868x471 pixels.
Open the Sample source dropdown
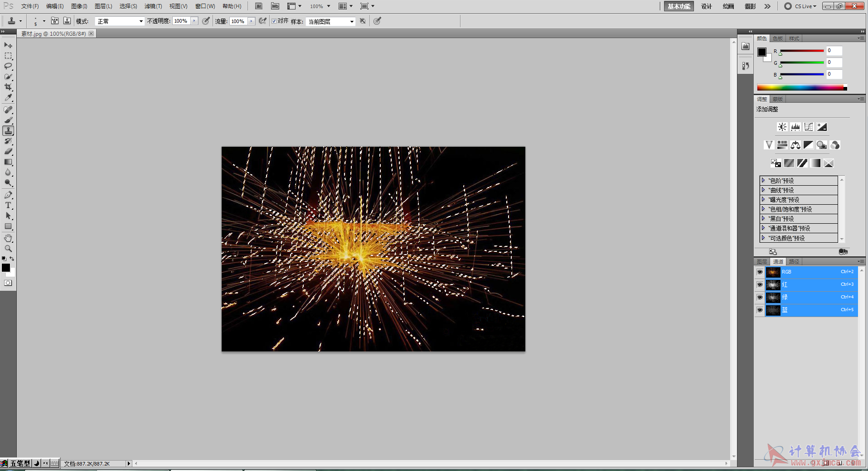(x=330, y=21)
